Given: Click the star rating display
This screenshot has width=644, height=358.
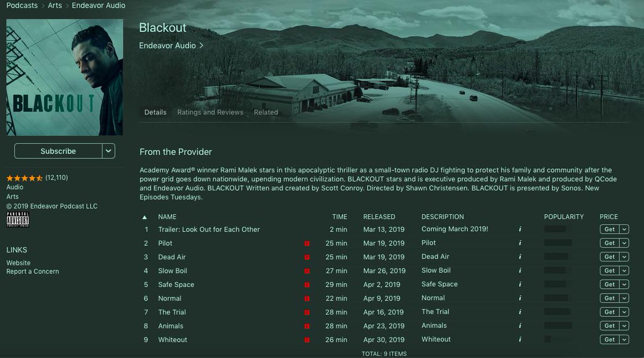Looking at the screenshot, I should click(x=25, y=178).
